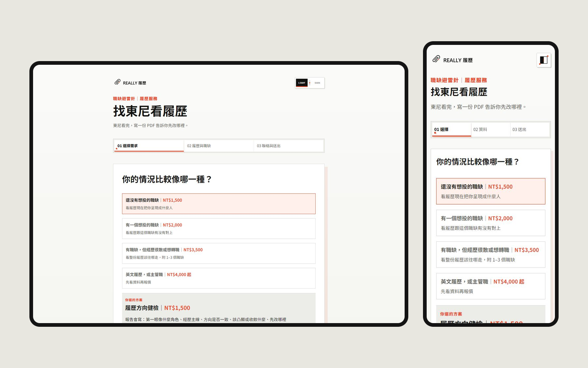
Task: Click desktop report description starting 報告會寫
Action: (206, 319)
